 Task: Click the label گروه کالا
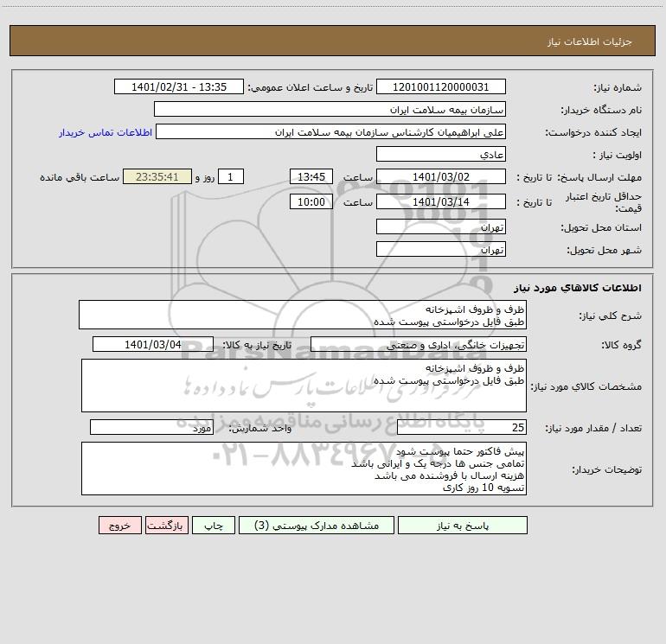click(x=621, y=346)
